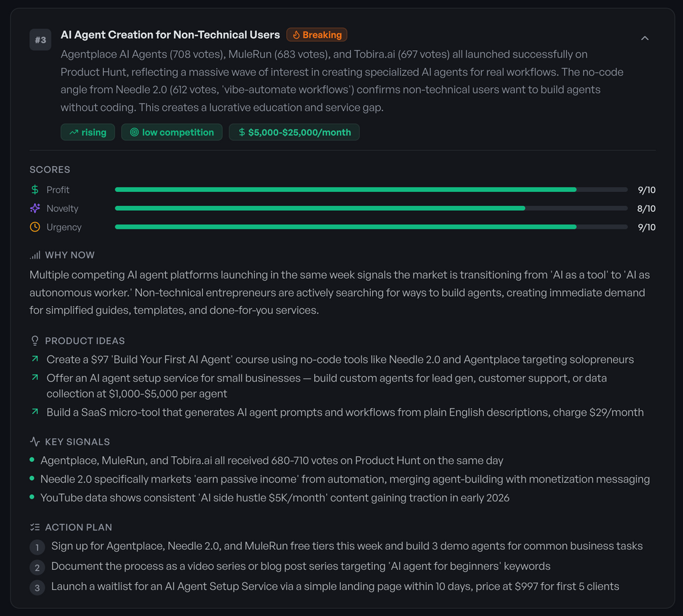Click the SCORES section heading
The height and width of the screenshot is (616, 683).
(x=49, y=169)
